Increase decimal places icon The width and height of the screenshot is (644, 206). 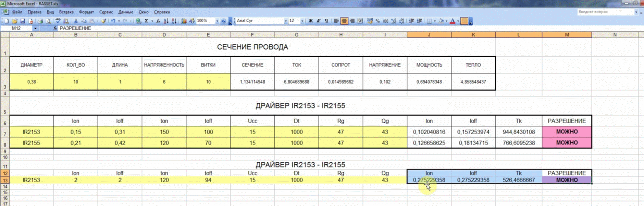click(x=394, y=21)
